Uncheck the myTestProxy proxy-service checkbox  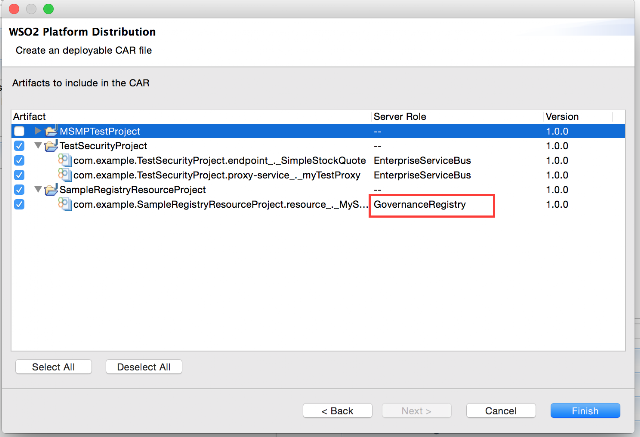[x=19, y=175]
